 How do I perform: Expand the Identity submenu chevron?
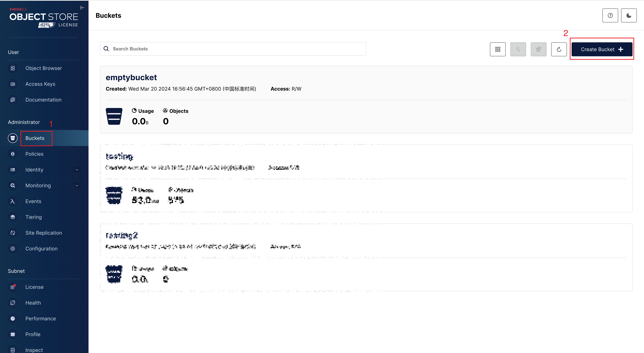(x=77, y=170)
